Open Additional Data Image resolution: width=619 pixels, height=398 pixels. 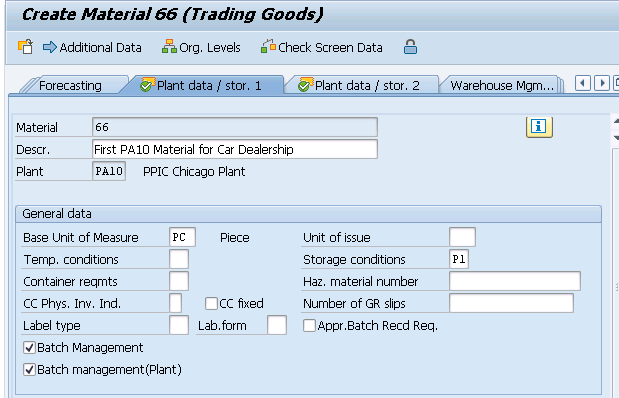pos(92,47)
